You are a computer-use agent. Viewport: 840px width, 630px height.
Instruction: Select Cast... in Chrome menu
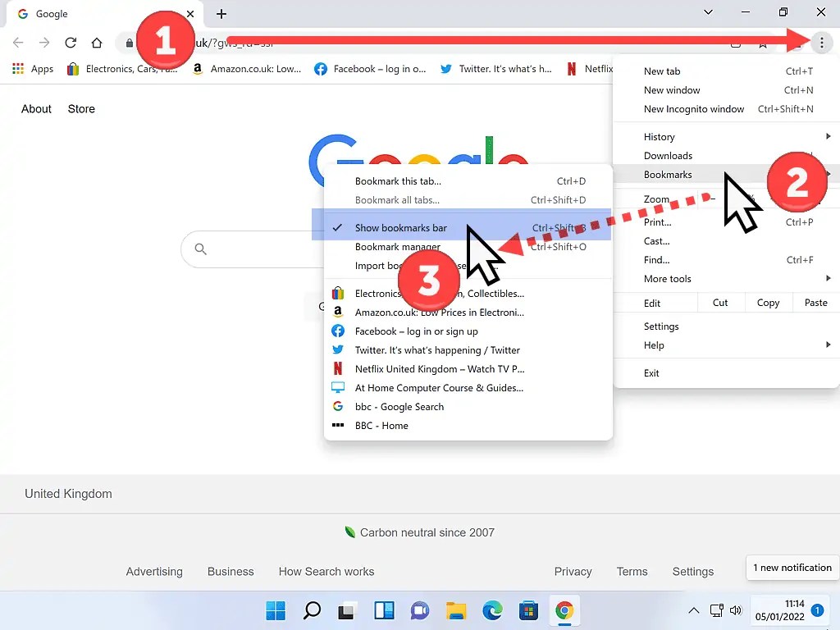(x=726, y=240)
